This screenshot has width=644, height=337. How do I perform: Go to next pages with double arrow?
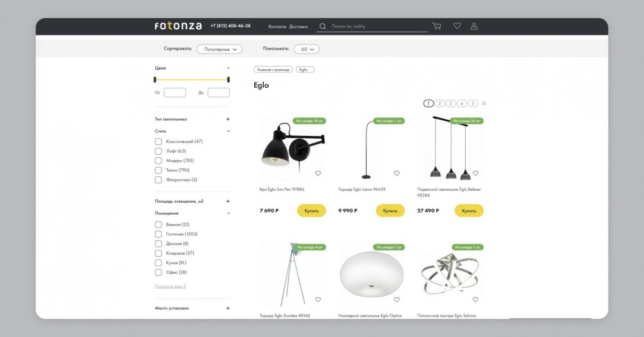[484, 103]
